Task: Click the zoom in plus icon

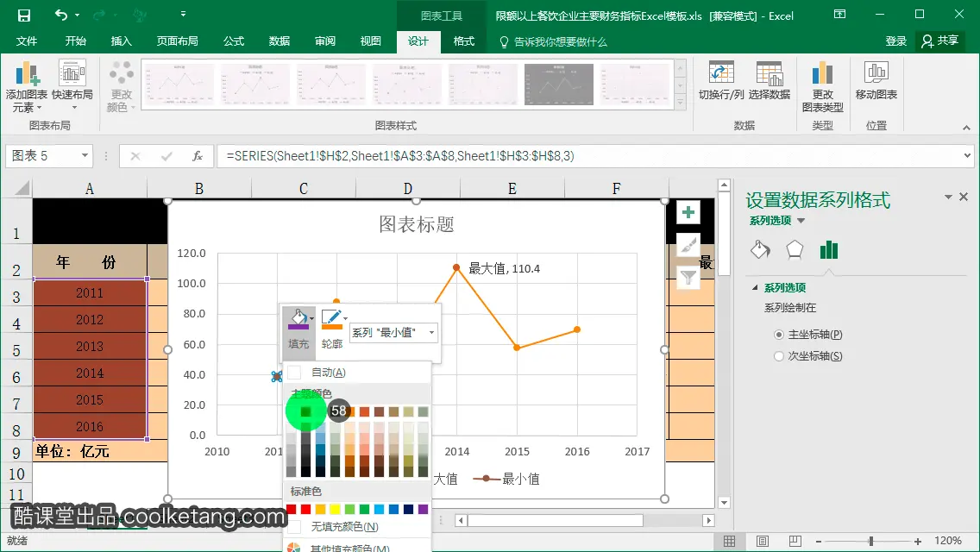Action: [918, 542]
